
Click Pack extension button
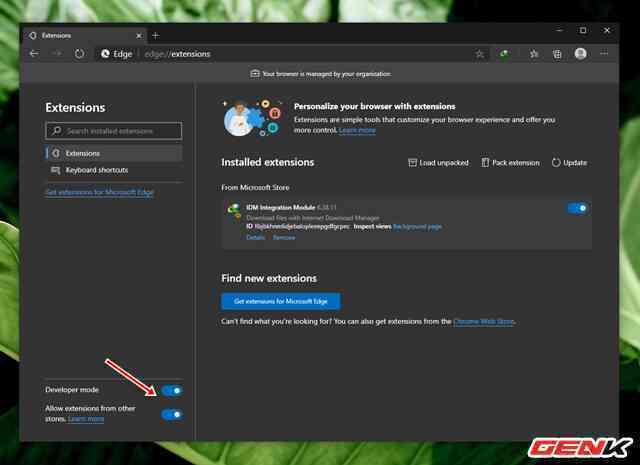510,162
